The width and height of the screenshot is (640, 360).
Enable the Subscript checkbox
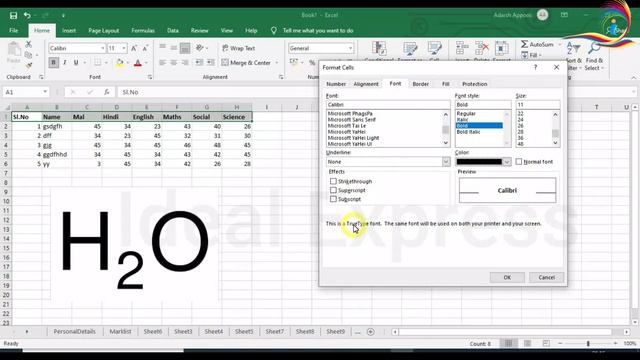click(x=333, y=199)
